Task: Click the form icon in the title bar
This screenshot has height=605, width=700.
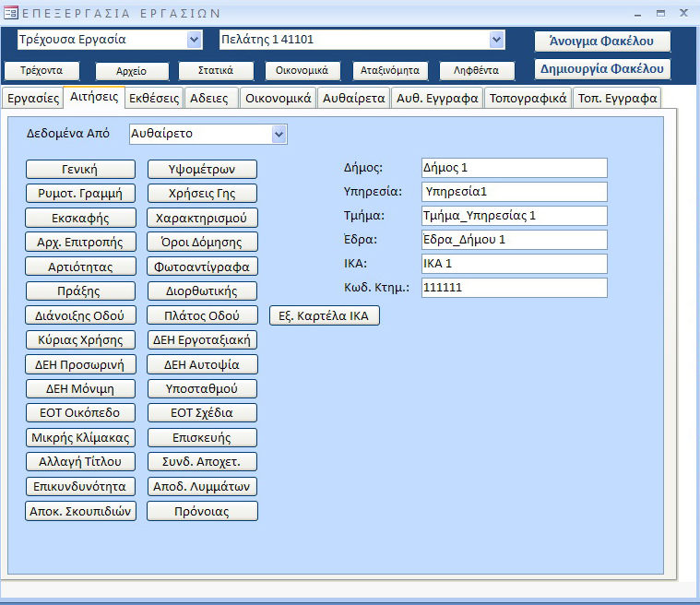Action: tap(10, 13)
